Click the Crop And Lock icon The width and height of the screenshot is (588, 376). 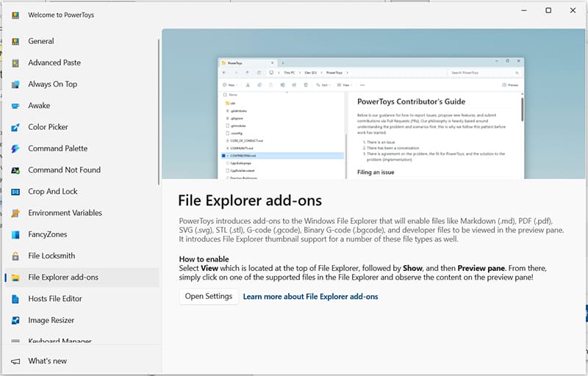15,192
